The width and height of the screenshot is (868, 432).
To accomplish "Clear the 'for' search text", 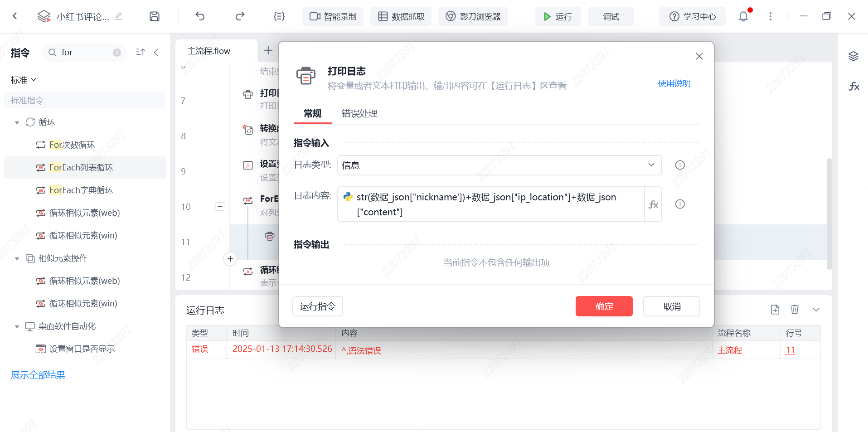I will pyautogui.click(x=117, y=53).
